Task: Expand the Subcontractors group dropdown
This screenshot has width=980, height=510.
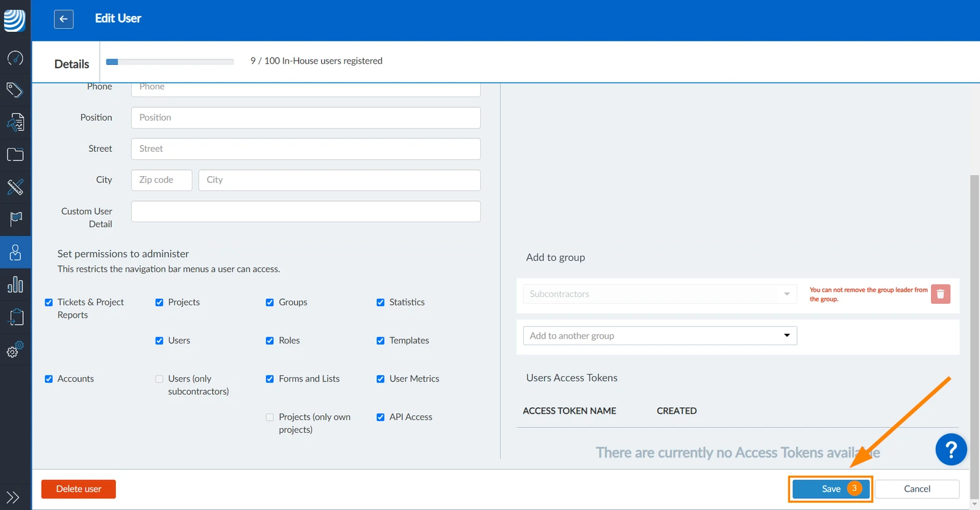Action: pyautogui.click(x=660, y=294)
